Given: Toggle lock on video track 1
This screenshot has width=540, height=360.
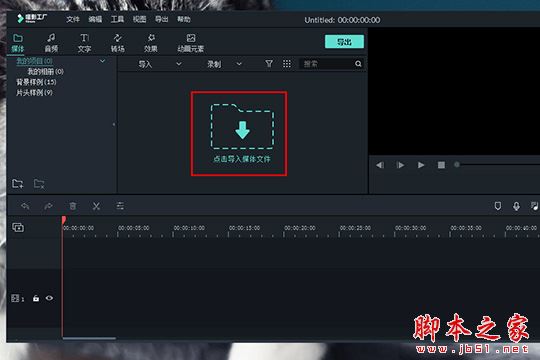Looking at the screenshot, I should click(36, 298).
